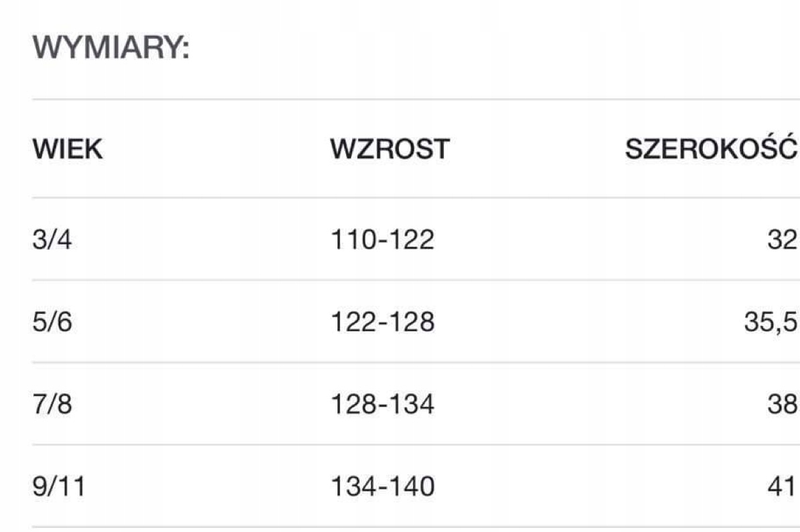Click the 7/8 age cell
This screenshot has height=532, width=800.
[52, 405]
